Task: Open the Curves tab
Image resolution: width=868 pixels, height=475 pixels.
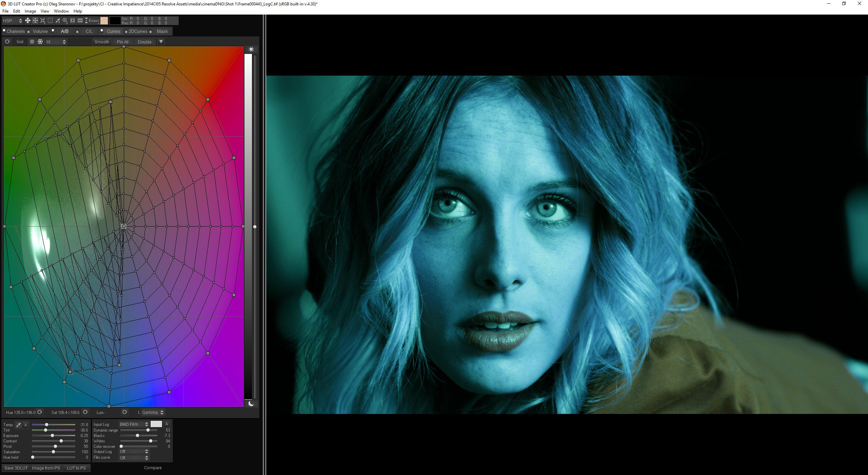Action: [x=113, y=32]
